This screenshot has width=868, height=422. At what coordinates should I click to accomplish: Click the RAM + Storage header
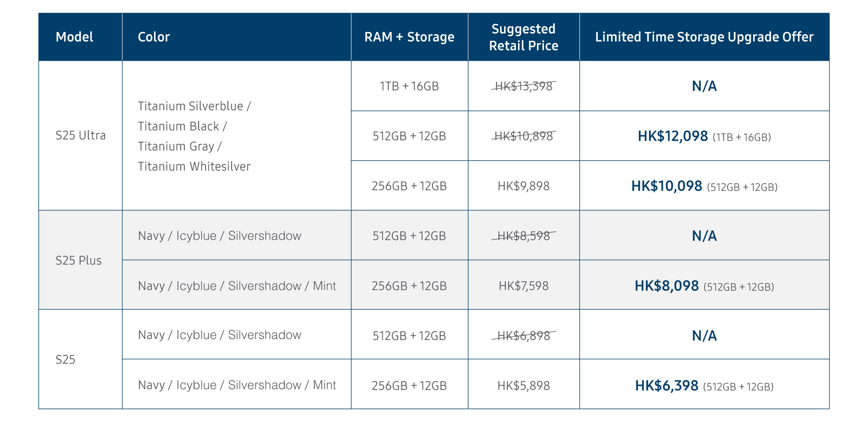(x=409, y=37)
